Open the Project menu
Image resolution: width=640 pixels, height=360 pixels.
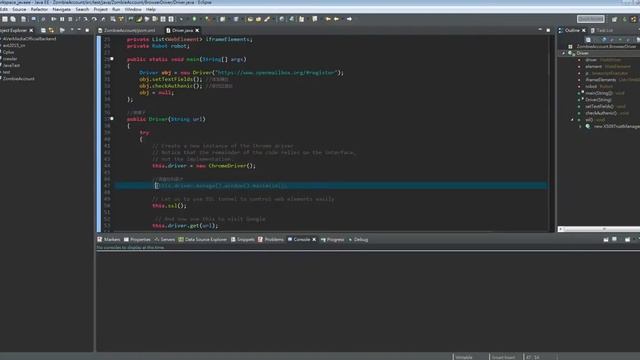(100, 9)
